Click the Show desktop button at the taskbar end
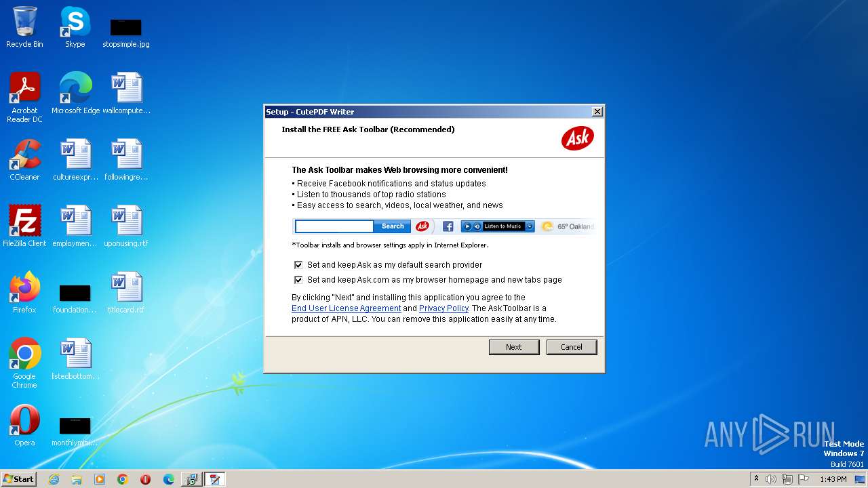This screenshot has height=488, width=868. (x=861, y=479)
